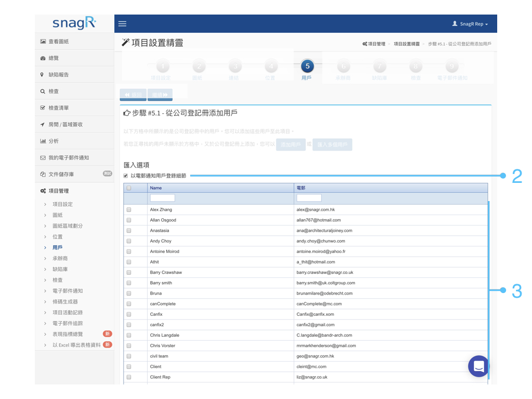Viewport: 532px width, 399px height.
Task: Click the 繼續 continue button
Action: (x=160, y=95)
